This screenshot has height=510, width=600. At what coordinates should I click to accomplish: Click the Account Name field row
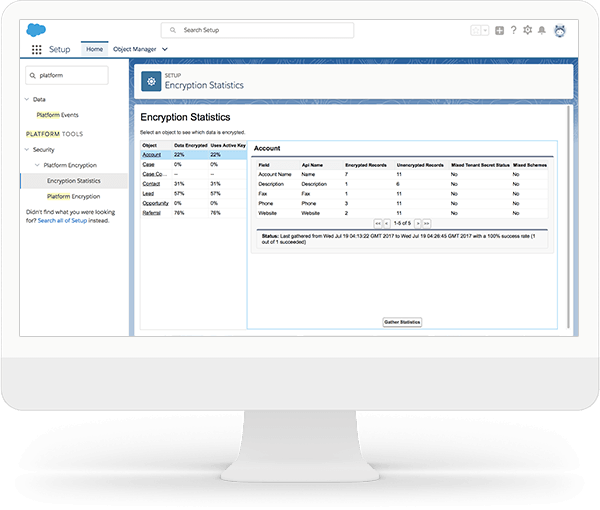pyautogui.click(x=402, y=174)
